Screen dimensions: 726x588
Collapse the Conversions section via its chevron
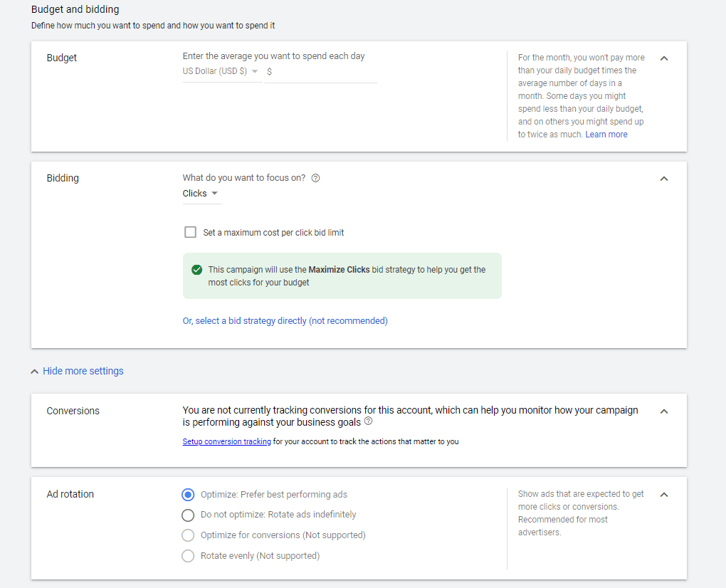(x=664, y=411)
